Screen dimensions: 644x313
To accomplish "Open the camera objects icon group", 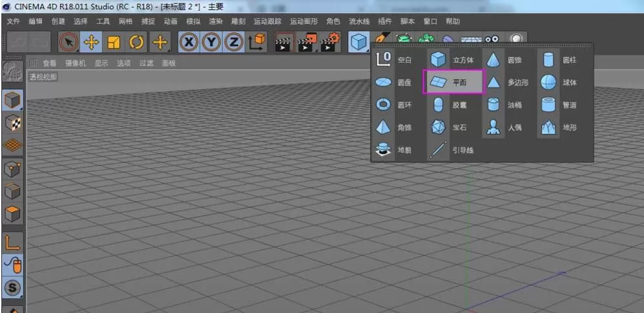I will coord(491,38).
